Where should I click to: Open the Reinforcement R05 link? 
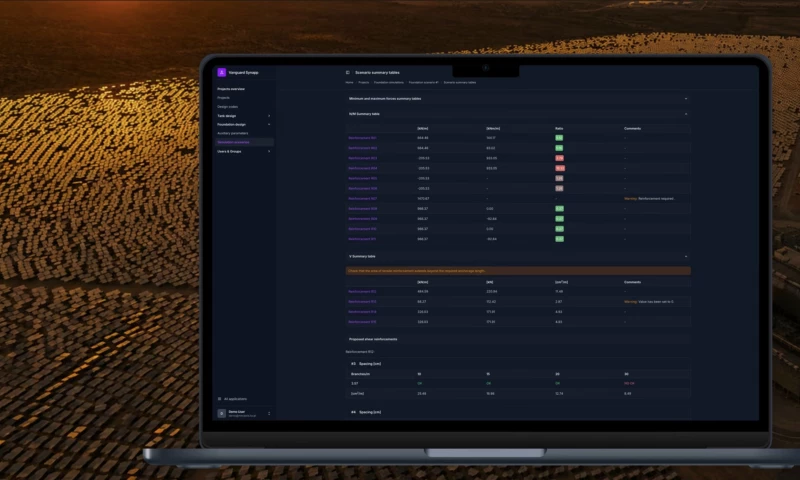pos(362,179)
